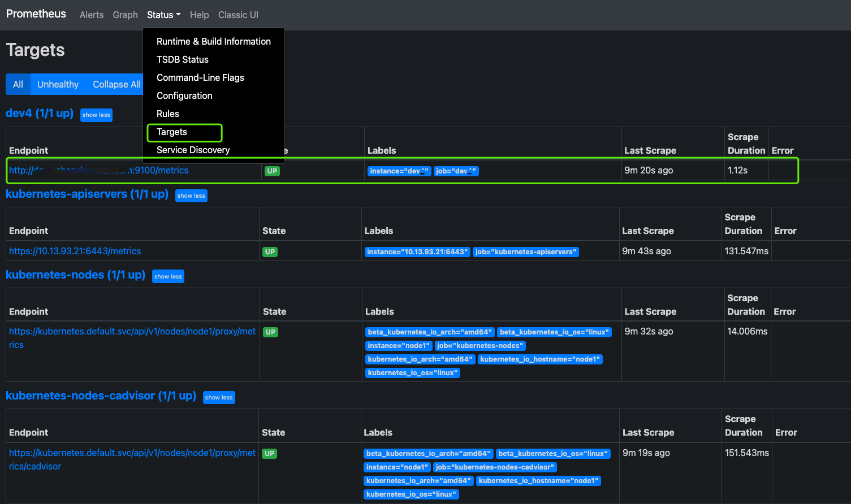Click the kubernetes-nodes (1/1 up) heading
Viewport: 851px width, 504px height.
pyautogui.click(x=75, y=275)
